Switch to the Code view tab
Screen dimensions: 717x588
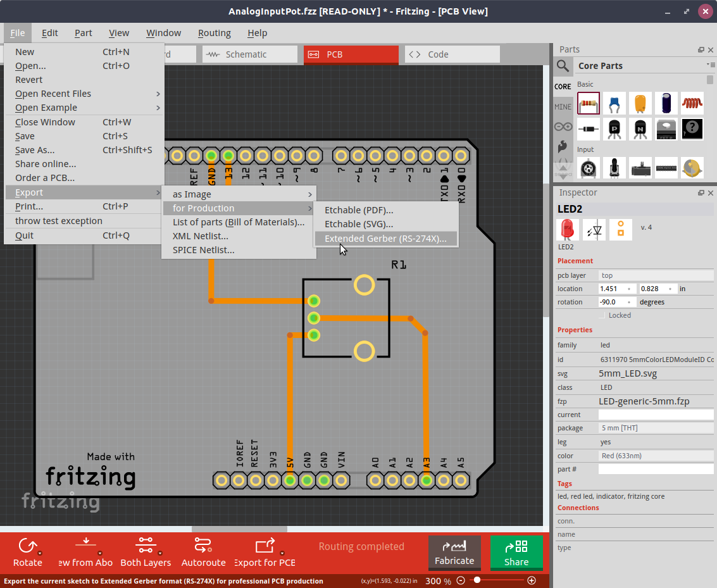[x=452, y=54]
